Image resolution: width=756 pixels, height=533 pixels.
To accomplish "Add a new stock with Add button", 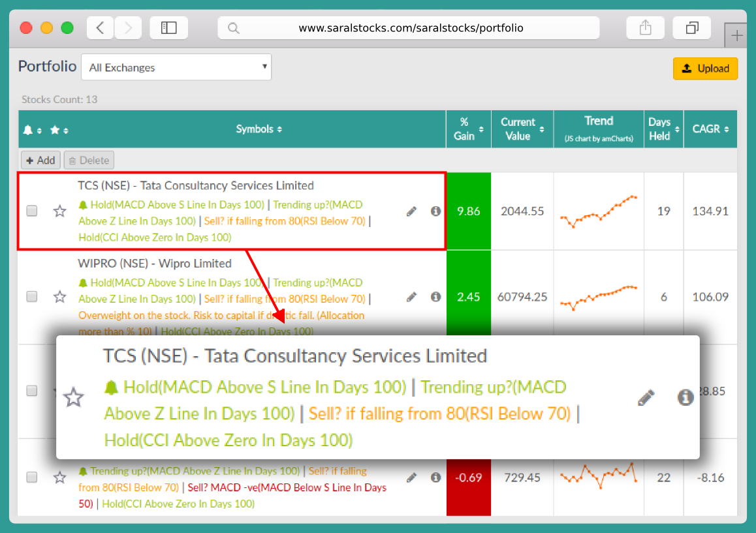I will pyautogui.click(x=40, y=160).
